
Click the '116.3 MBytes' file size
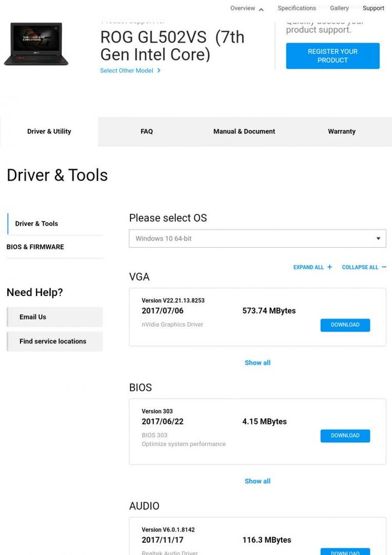[x=267, y=540]
